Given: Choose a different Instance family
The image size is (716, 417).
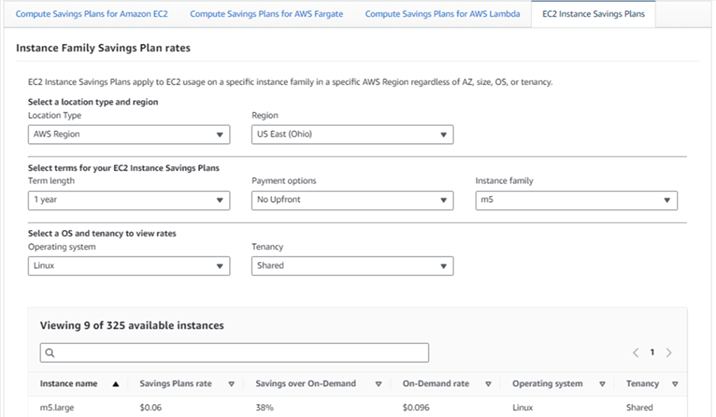Looking at the screenshot, I should coord(576,200).
